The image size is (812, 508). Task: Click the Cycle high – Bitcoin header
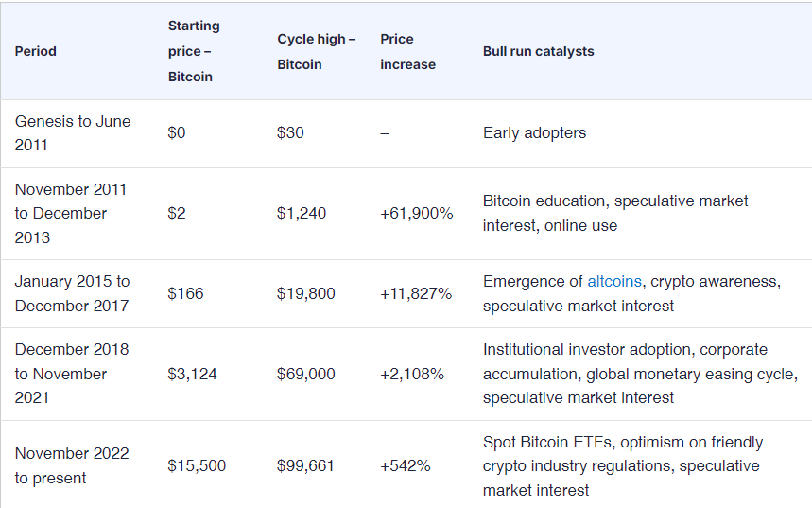(x=317, y=51)
